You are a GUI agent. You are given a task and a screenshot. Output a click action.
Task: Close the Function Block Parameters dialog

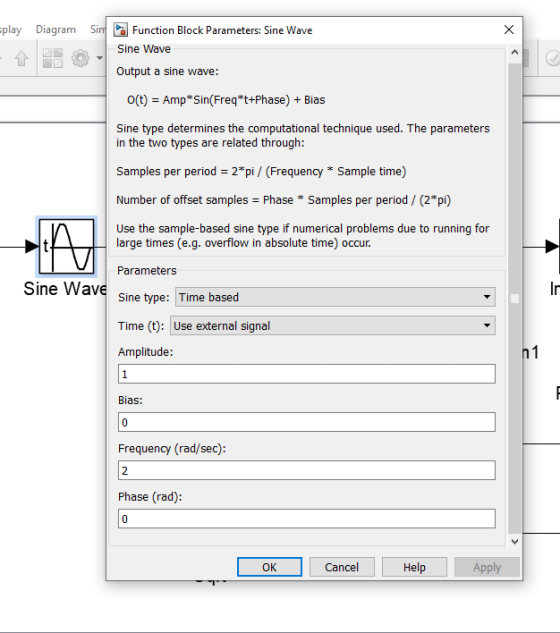coord(509,29)
